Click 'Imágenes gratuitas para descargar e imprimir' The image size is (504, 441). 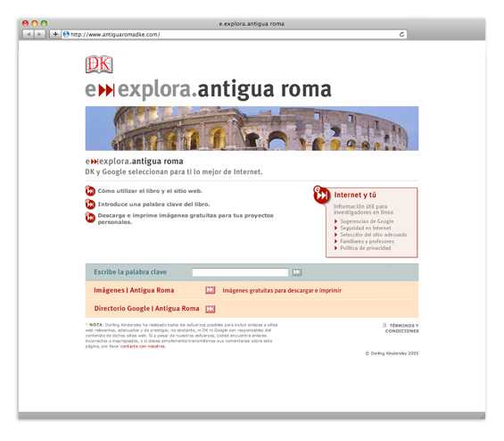pos(282,290)
